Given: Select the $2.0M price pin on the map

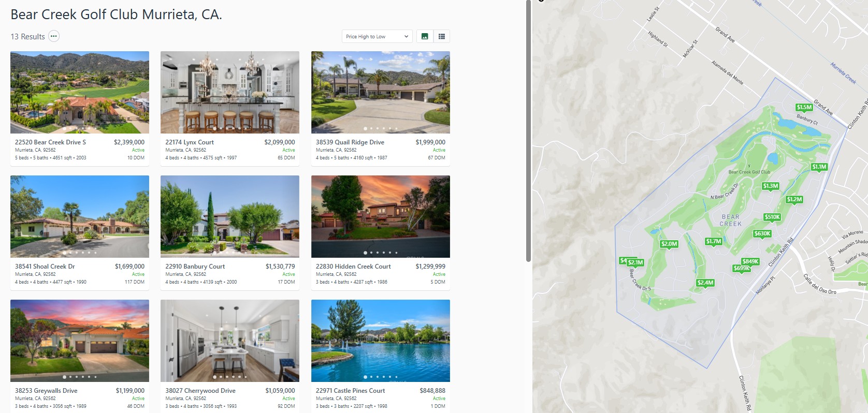Looking at the screenshot, I should tap(669, 244).
